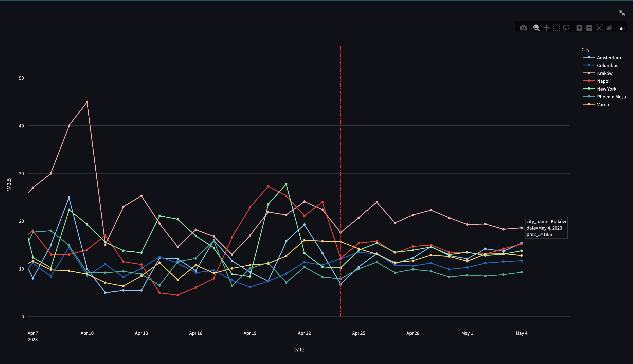633x364 pixels.
Task: Click the 'Apr 16' x-axis label
Action: tap(196, 333)
